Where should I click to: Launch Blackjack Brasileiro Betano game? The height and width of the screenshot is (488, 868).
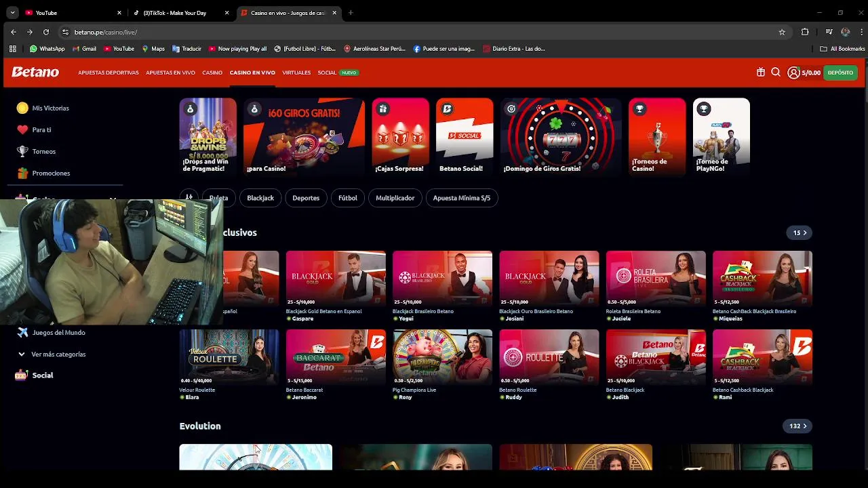click(442, 279)
